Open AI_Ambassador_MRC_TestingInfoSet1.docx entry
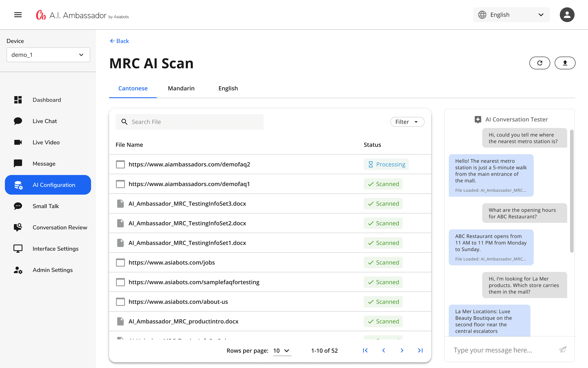Screen dimensions: 588x368 pos(187,243)
